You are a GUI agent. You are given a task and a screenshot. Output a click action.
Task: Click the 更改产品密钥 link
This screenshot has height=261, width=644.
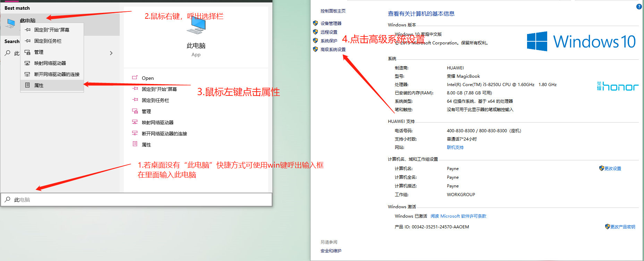(622, 227)
